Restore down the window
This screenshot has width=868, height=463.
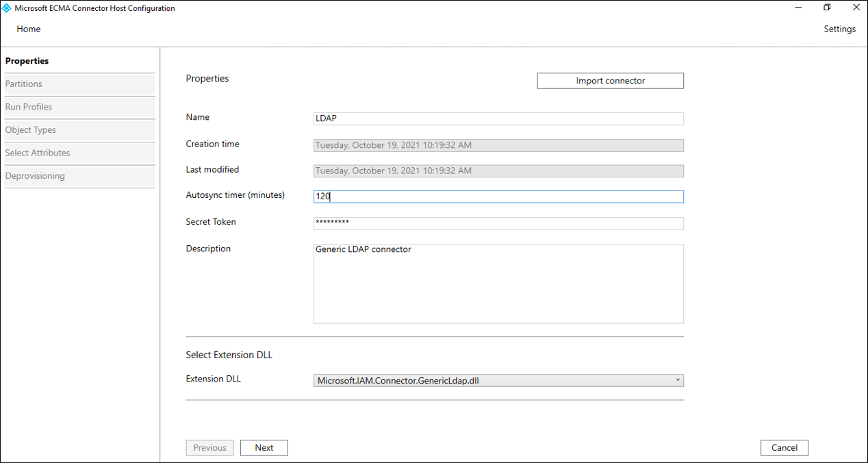click(x=827, y=8)
